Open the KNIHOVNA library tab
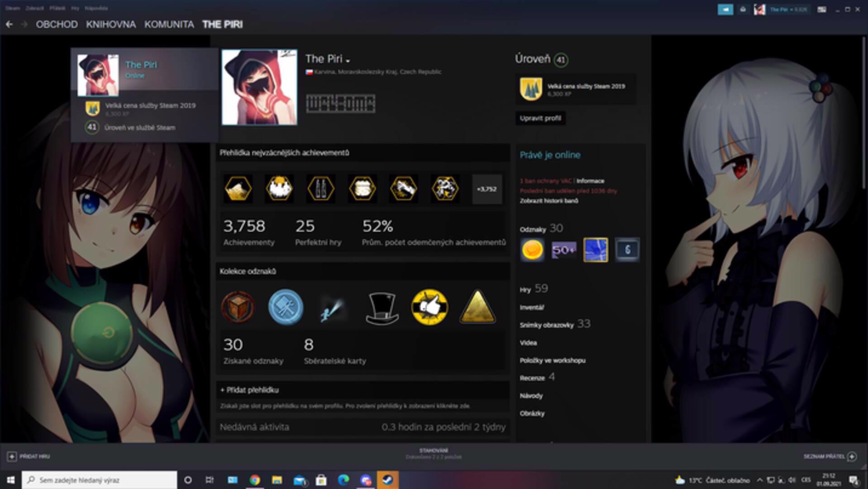The width and height of the screenshot is (868, 489). pyautogui.click(x=111, y=24)
